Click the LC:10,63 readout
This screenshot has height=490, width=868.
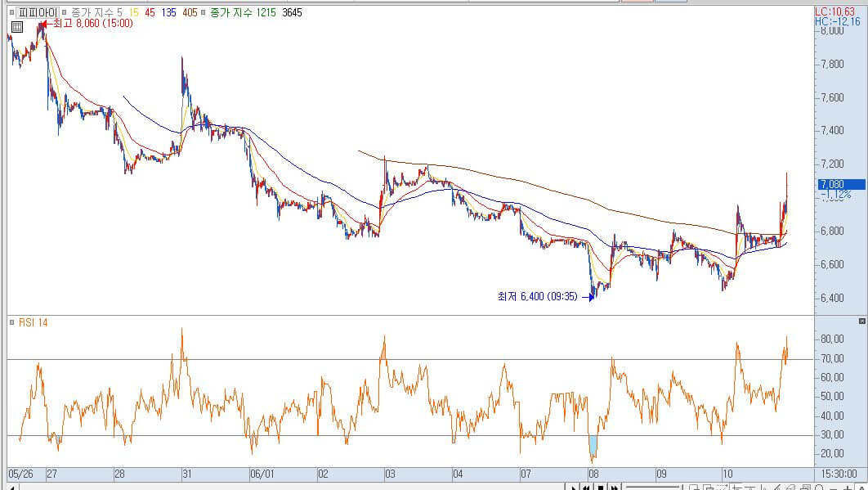pyautogui.click(x=834, y=11)
